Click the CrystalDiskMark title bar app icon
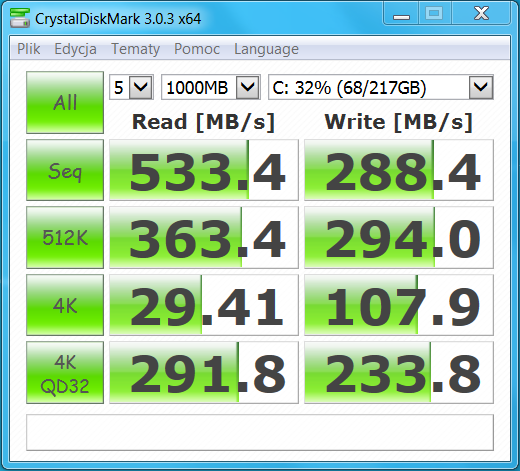 20,18
